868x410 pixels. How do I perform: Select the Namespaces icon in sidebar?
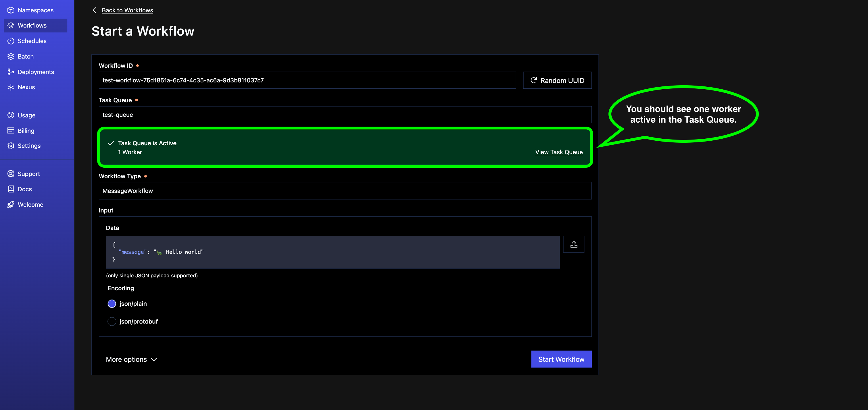(x=11, y=10)
